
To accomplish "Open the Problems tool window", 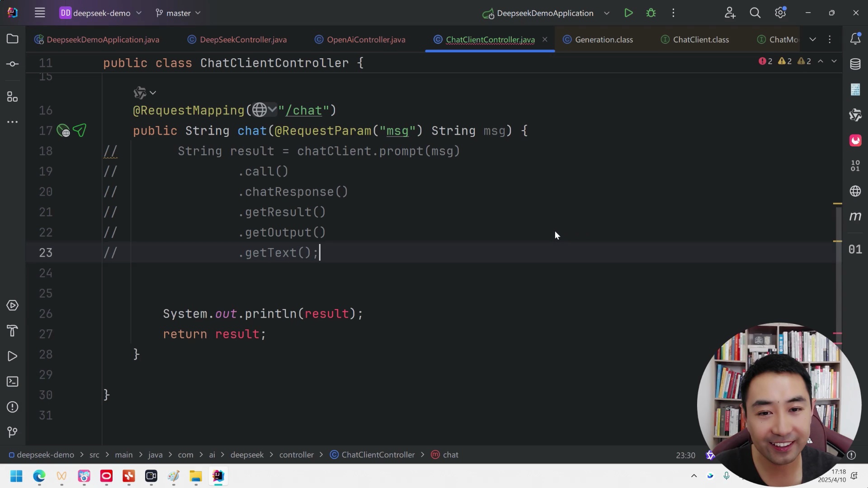I will tap(13, 407).
